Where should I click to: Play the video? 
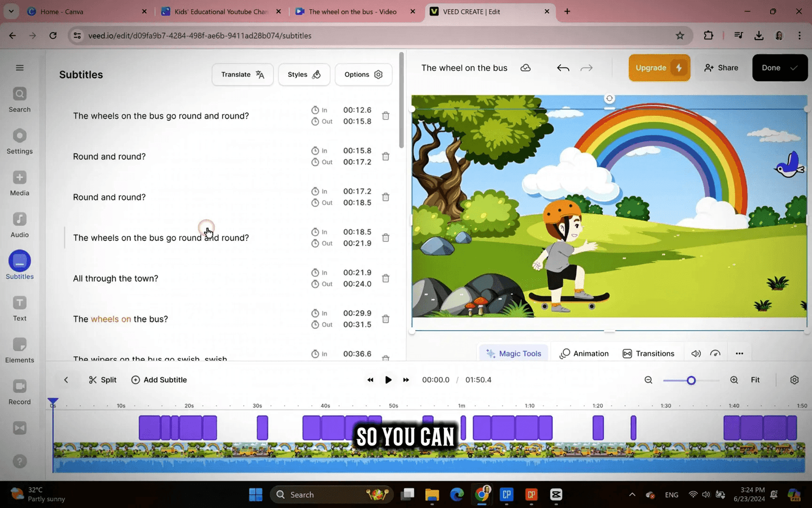click(388, 380)
